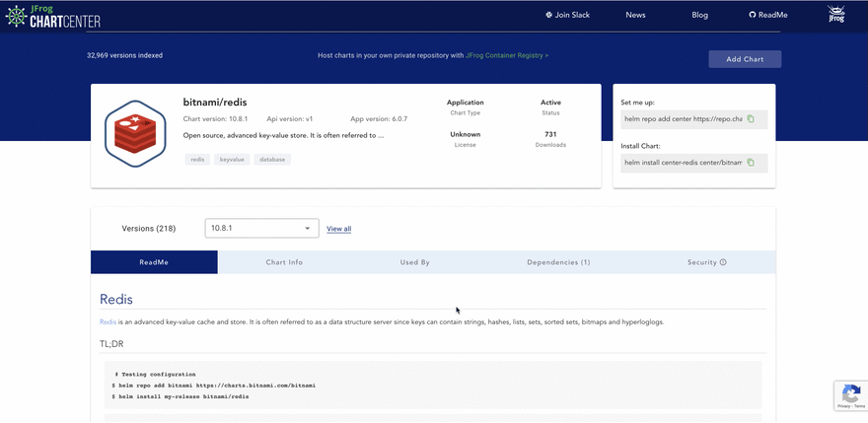Copy the helm repo add command

click(x=751, y=118)
